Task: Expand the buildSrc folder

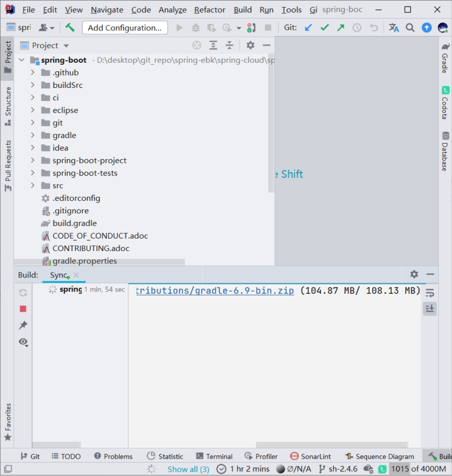Action: click(x=33, y=85)
